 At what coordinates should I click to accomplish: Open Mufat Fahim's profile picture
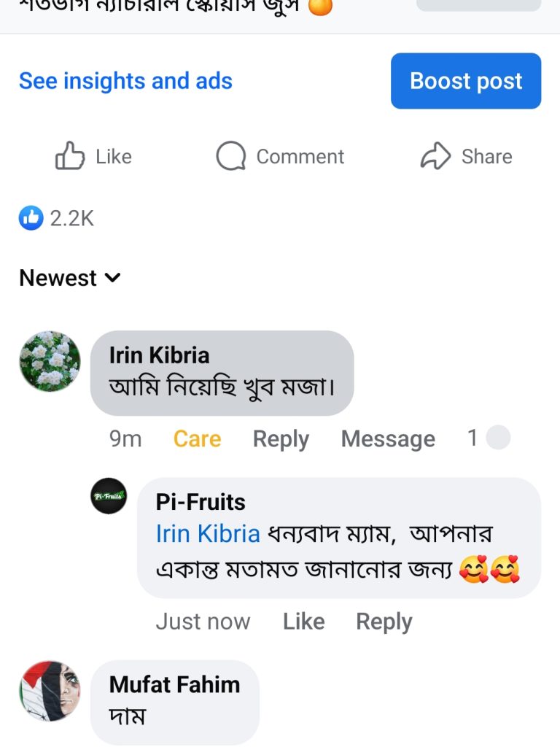[x=50, y=691]
